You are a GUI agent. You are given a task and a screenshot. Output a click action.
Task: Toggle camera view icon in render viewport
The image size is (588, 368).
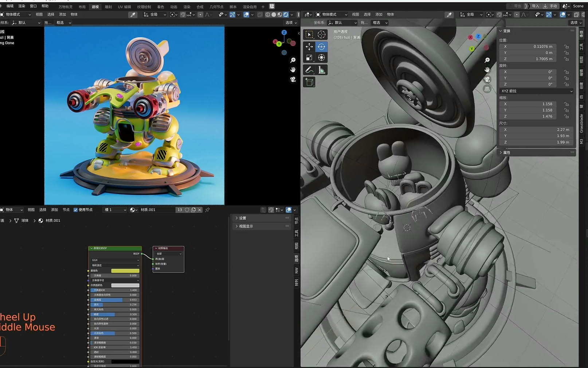[x=293, y=79]
